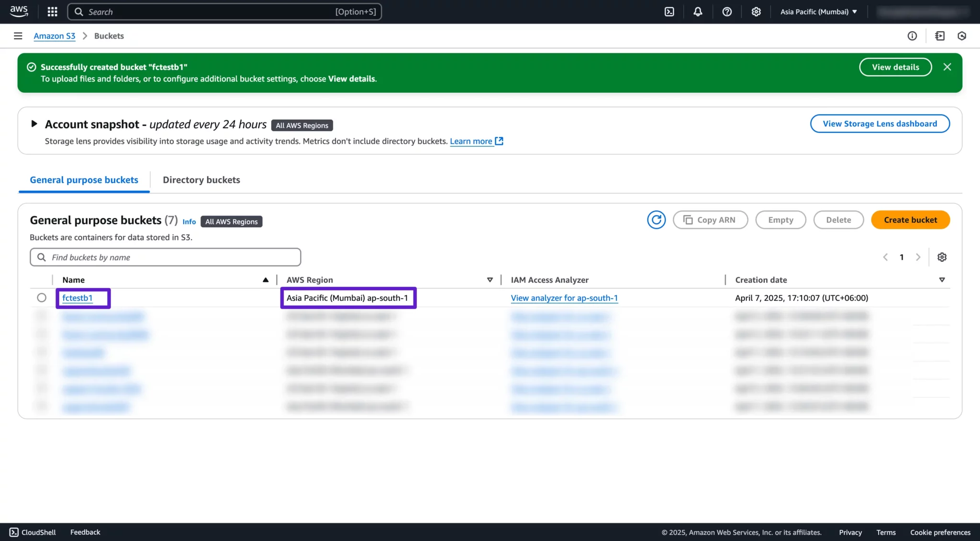Click View details in the success banner
This screenshot has width=980, height=541.
(x=895, y=67)
